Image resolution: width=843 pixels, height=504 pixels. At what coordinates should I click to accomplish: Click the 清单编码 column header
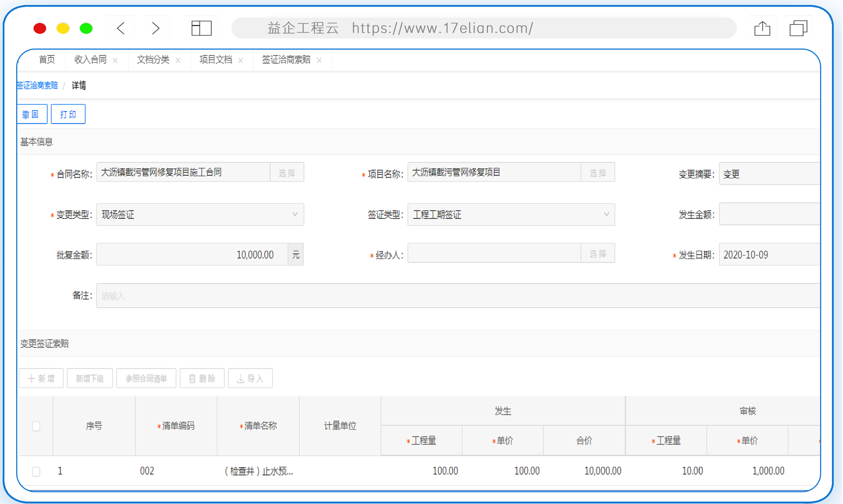tap(176, 426)
